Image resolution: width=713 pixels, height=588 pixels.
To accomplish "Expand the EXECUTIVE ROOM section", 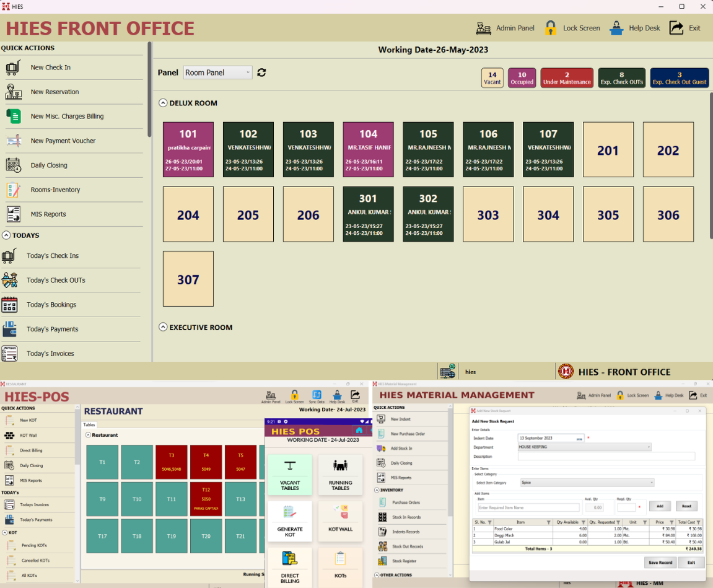I will pos(163,327).
